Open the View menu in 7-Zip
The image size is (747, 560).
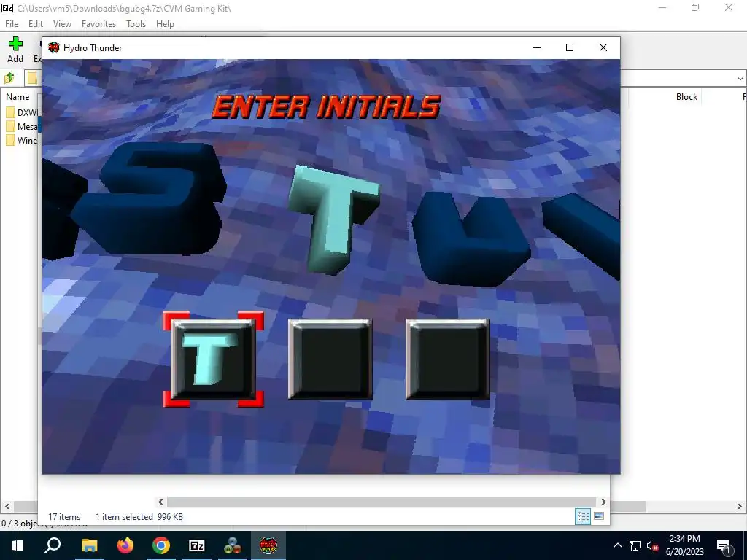click(62, 24)
